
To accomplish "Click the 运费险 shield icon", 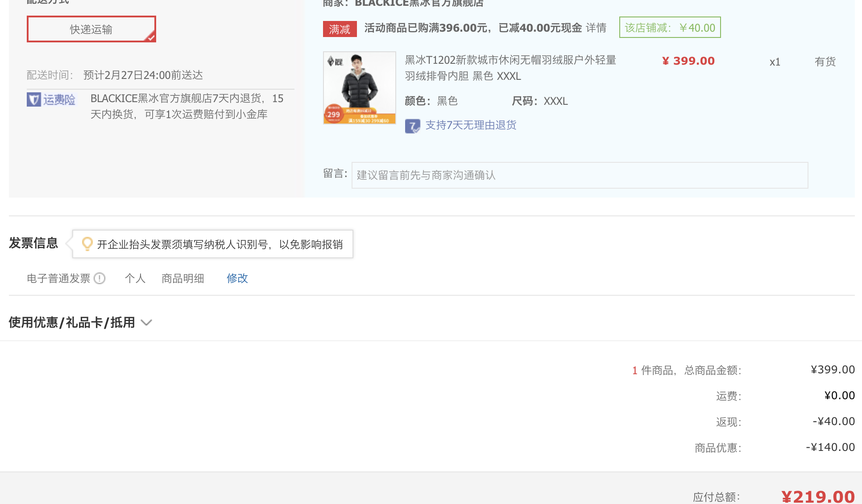I will (x=34, y=99).
